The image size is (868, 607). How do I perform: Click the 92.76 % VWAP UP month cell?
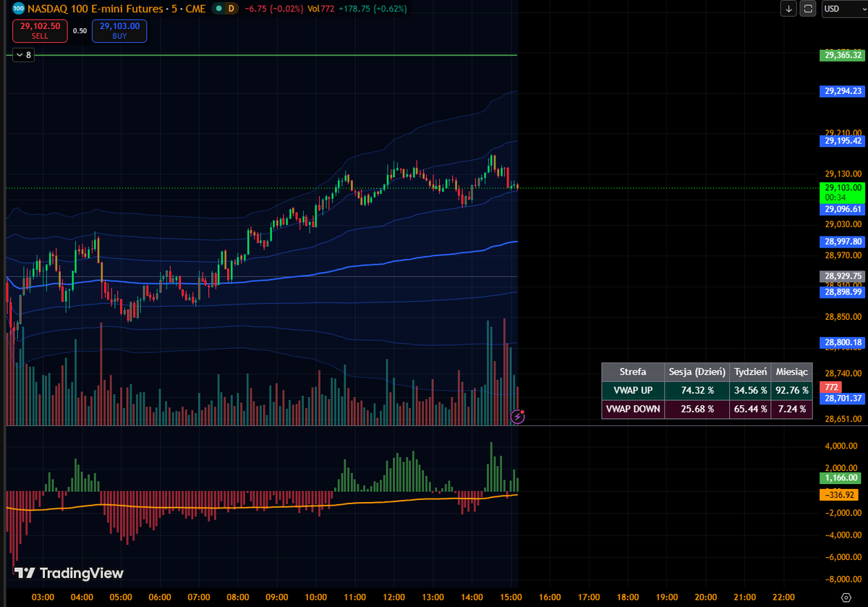pyautogui.click(x=792, y=390)
